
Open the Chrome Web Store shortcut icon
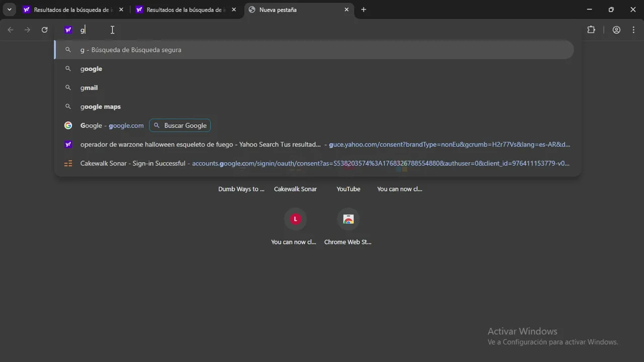coord(348,219)
